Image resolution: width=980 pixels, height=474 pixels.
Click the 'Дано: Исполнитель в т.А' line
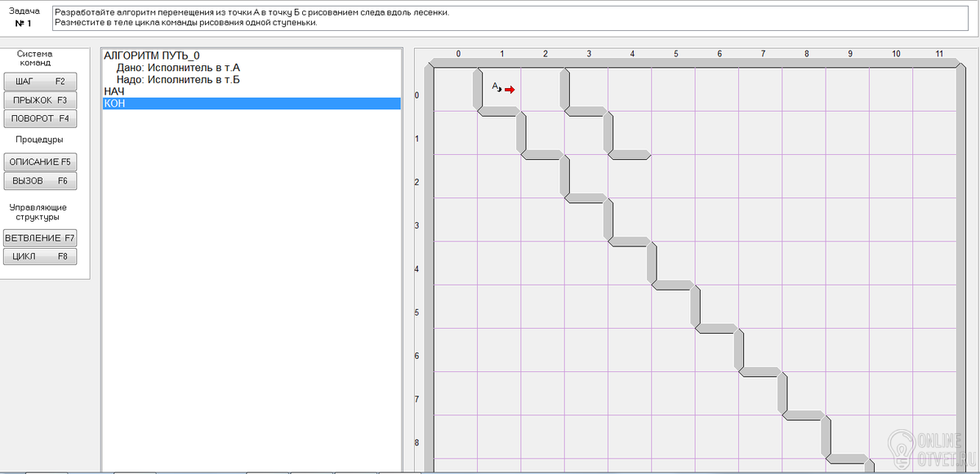coord(177,68)
